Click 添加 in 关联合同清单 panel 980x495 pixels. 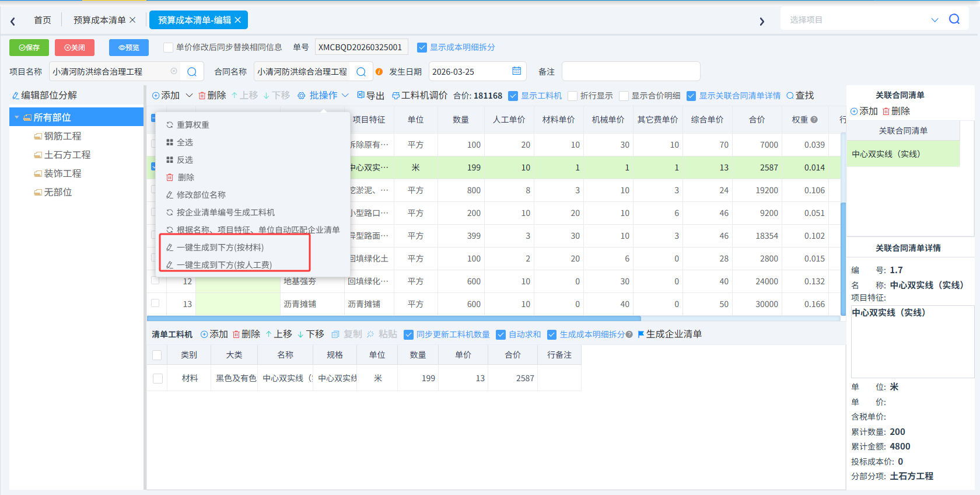(x=864, y=111)
